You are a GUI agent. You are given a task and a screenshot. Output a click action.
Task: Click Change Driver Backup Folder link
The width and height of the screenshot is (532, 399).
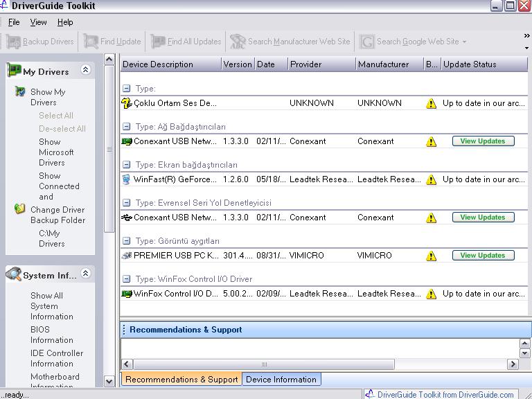pos(57,215)
